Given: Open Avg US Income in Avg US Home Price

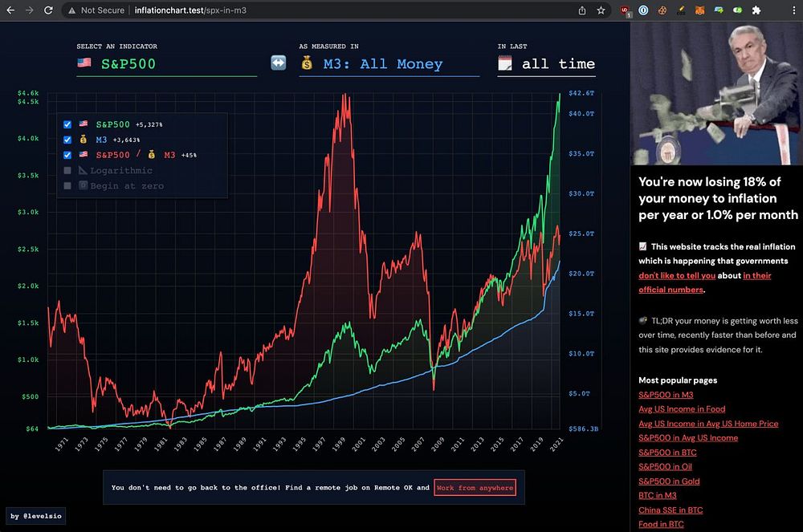Looking at the screenshot, I should tap(708, 424).
